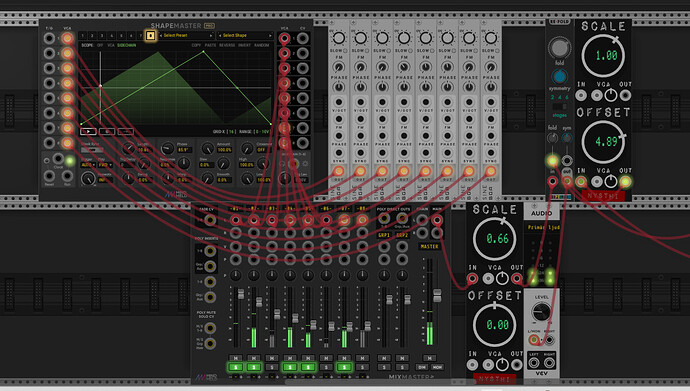Click the large grey fold knob
690x391 pixels.
559,48
